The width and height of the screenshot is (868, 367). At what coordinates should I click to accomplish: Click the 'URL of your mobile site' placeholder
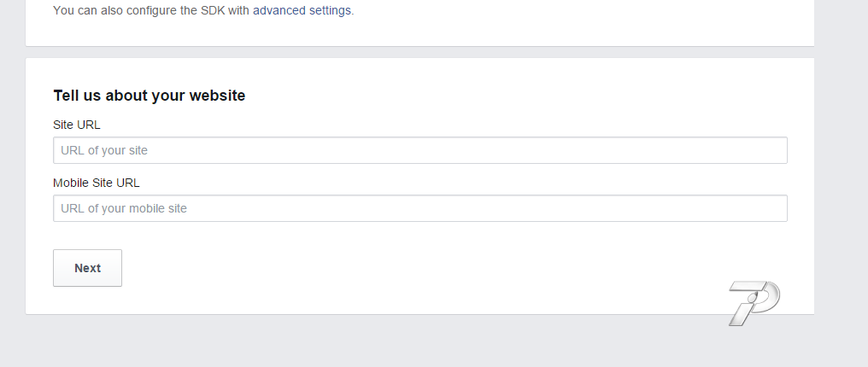tap(124, 209)
